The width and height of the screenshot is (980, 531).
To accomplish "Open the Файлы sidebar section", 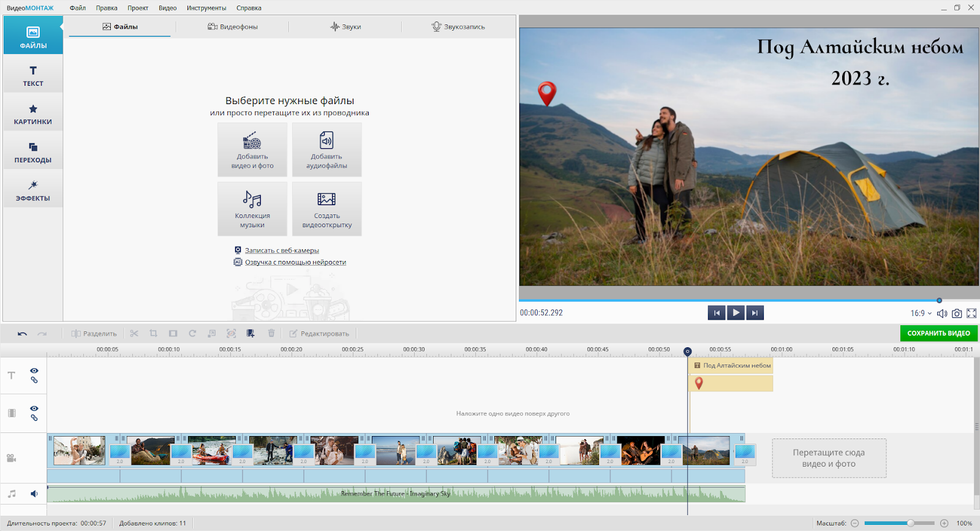I will pos(33,36).
